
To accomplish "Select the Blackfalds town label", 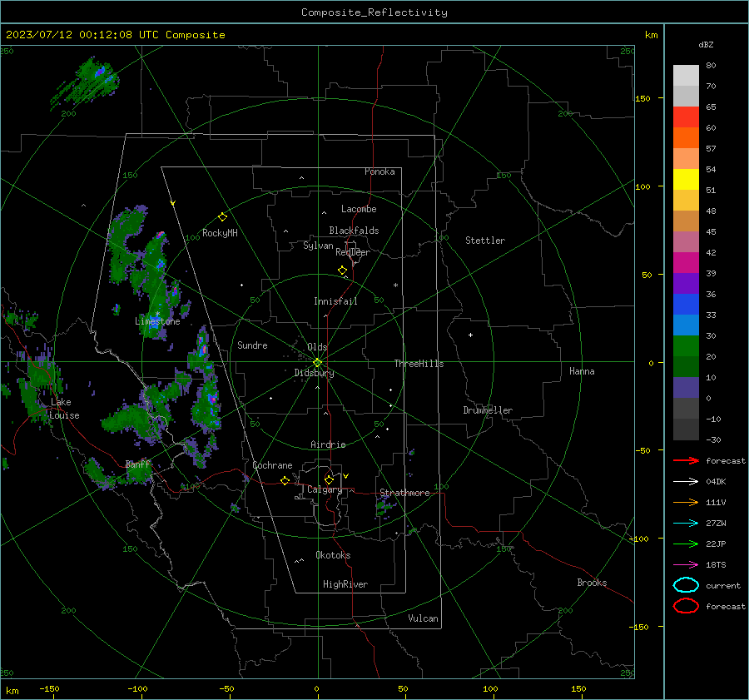I will coord(354,231).
